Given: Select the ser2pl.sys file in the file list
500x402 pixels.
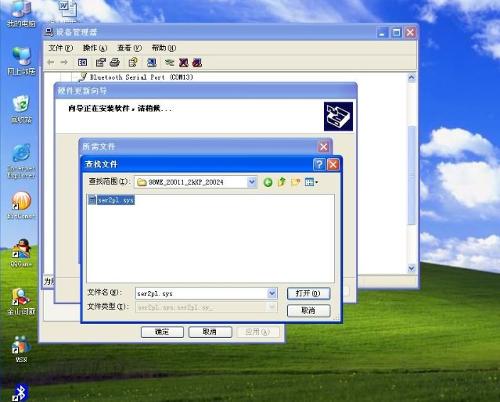Looking at the screenshot, I should point(112,200).
